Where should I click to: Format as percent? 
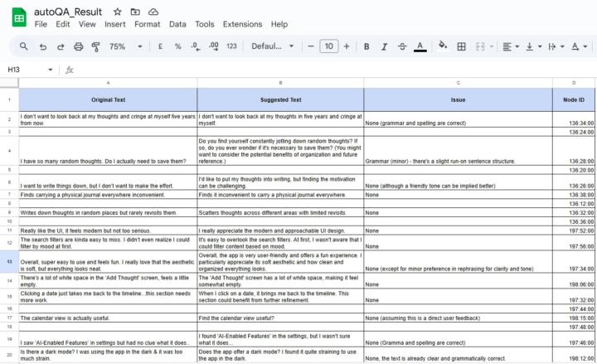pos(177,46)
